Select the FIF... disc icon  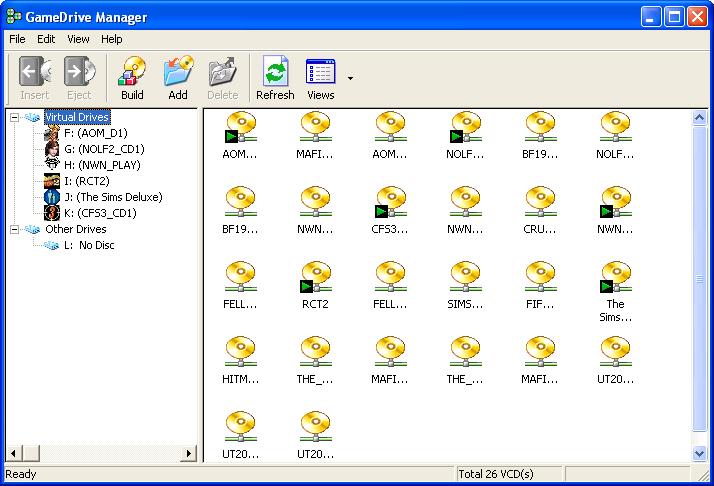[x=540, y=277]
